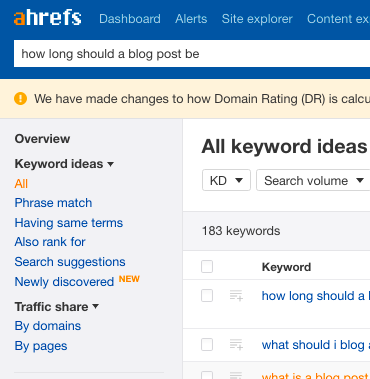Image resolution: width=370 pixels, height=379 pixels.
Task: Go to Alerts in top navigation
Action: pos(191,19)
